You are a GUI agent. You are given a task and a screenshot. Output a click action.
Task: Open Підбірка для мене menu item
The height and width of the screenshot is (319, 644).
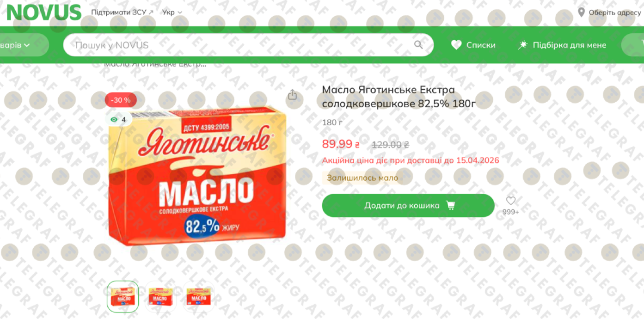(562, 45)
